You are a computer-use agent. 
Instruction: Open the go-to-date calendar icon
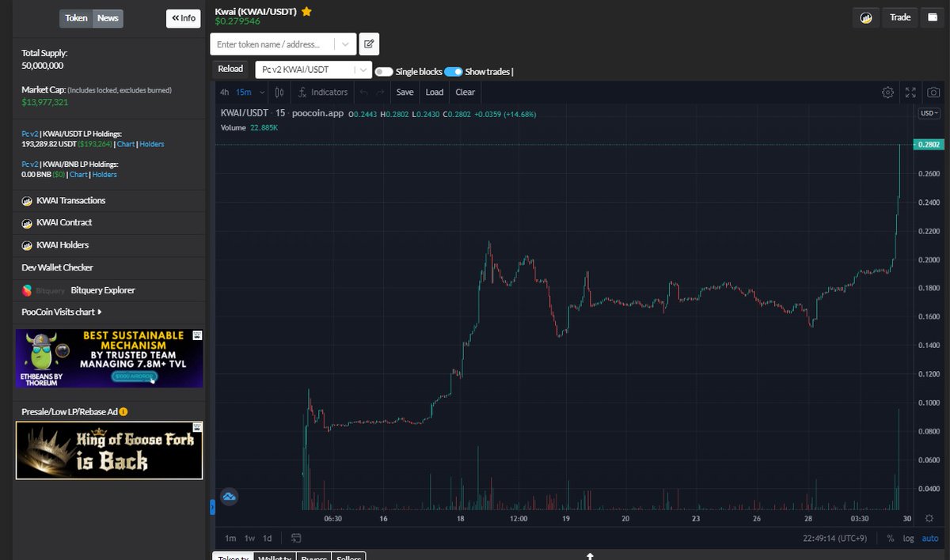click(x=295, y=538)
